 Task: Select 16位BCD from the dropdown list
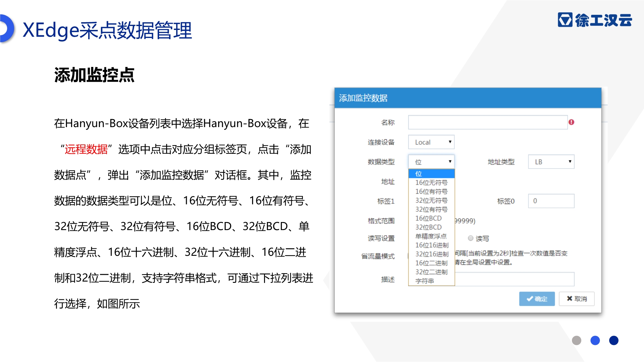click(x=431, y=218)
